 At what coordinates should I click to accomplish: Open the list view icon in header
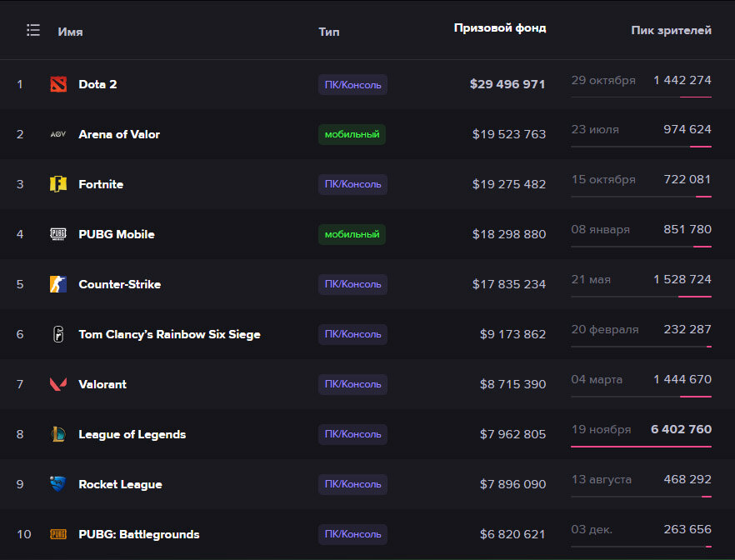[x=33, y=30]
